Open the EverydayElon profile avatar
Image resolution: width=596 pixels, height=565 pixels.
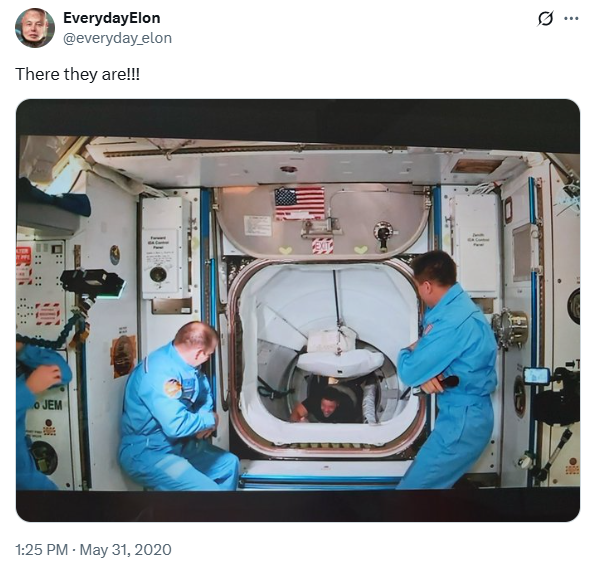35,28
